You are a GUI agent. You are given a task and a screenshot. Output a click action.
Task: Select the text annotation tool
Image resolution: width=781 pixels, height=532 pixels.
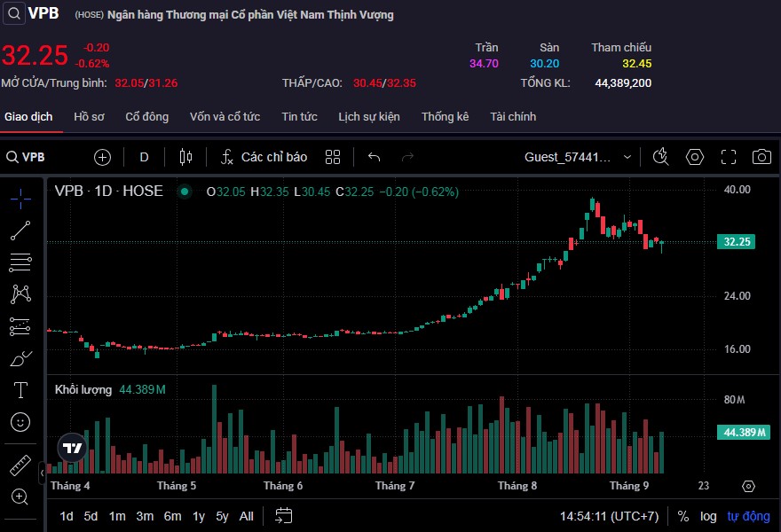[20, 390]
